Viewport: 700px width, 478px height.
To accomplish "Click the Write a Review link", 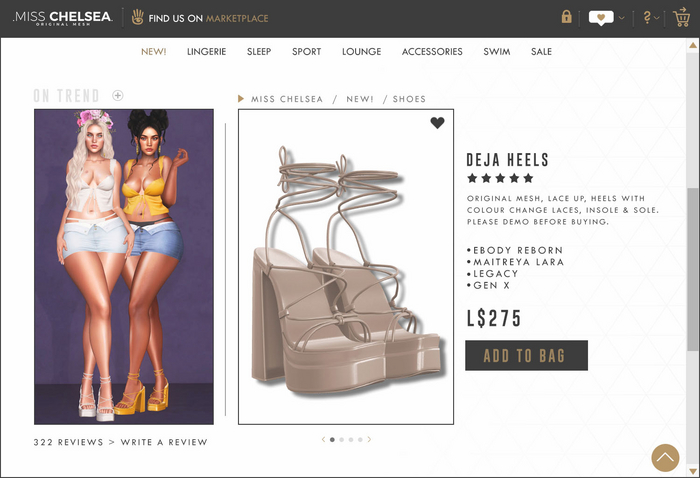I will tap(164, 442).
